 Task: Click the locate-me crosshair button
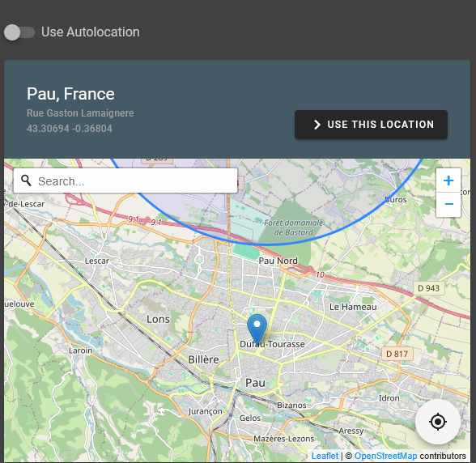(x=438, y=422)
